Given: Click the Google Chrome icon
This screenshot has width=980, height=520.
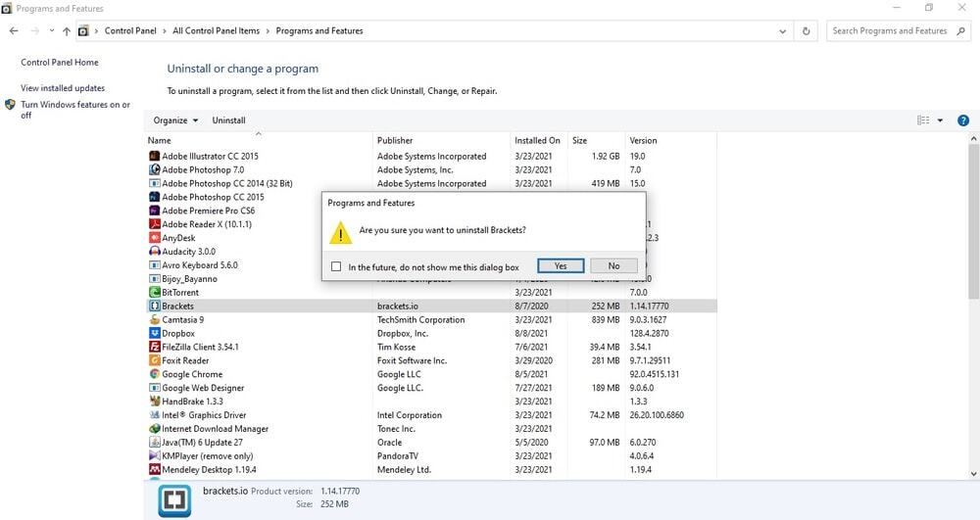Looking at the screenshot, I should point(155,374).
